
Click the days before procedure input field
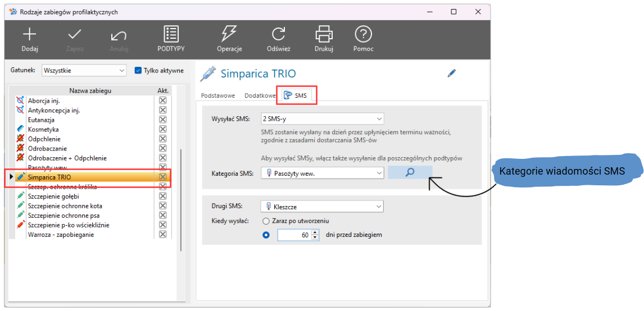(294, 235)
